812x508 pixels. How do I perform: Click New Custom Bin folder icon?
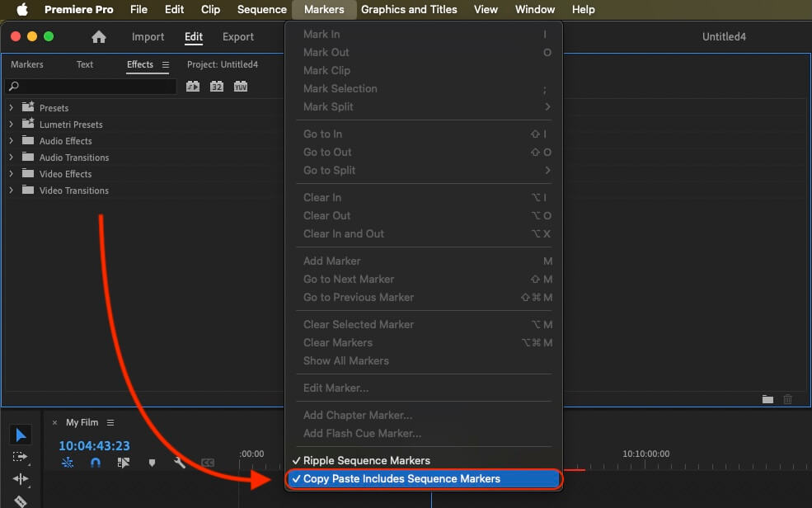(767, 399)
